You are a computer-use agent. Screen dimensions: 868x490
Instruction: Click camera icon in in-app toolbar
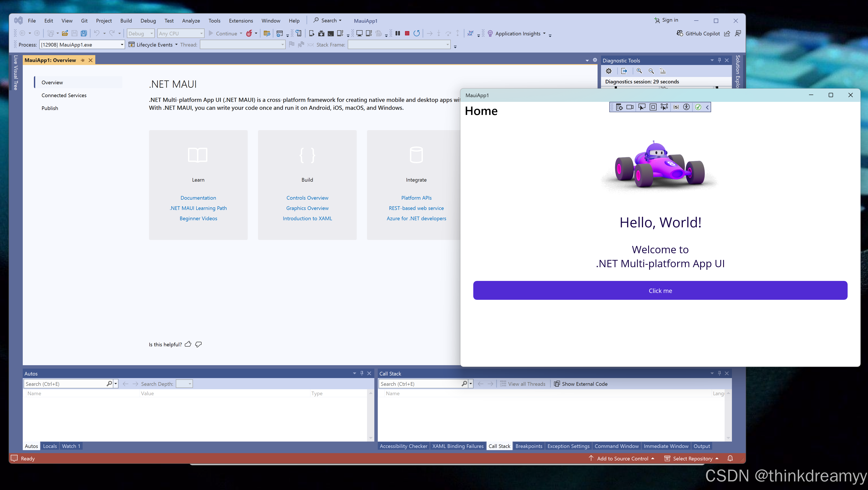[x=630, y=107]
